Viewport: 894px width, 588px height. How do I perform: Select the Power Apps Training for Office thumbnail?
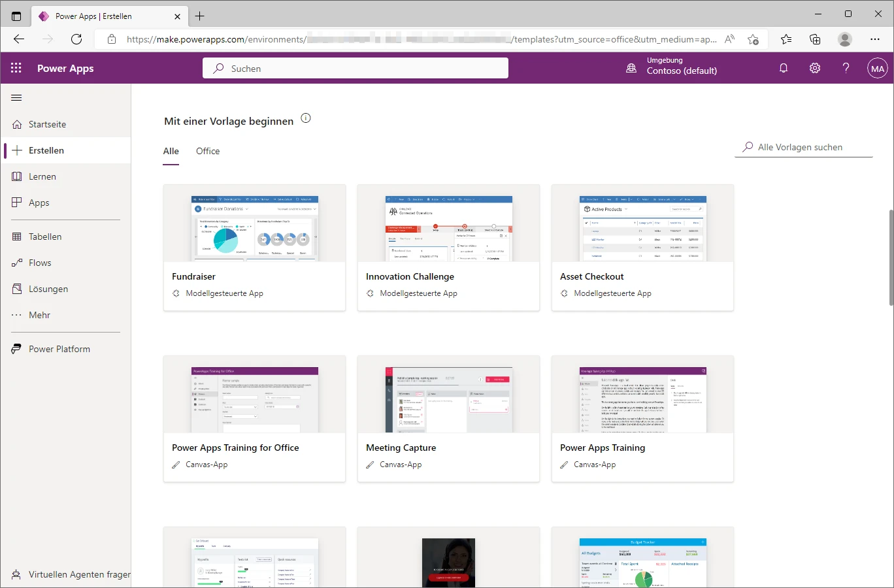pos(255,400)
